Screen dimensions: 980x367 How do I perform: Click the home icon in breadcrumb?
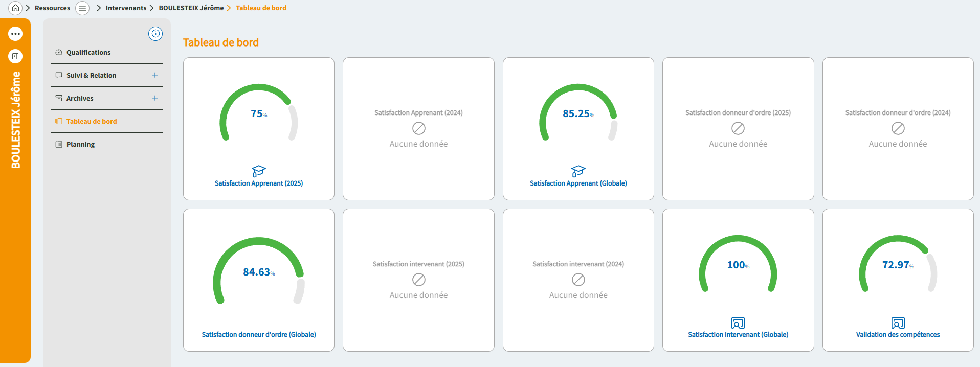click(15, 8)
